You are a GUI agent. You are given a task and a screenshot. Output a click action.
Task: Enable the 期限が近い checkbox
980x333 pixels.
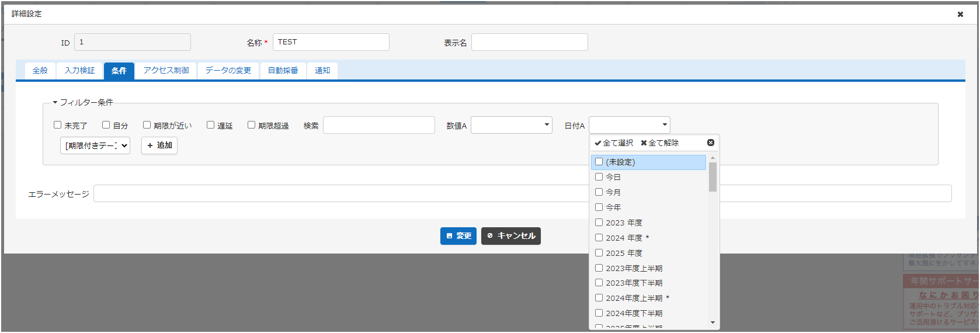click(x=147, y=125)
